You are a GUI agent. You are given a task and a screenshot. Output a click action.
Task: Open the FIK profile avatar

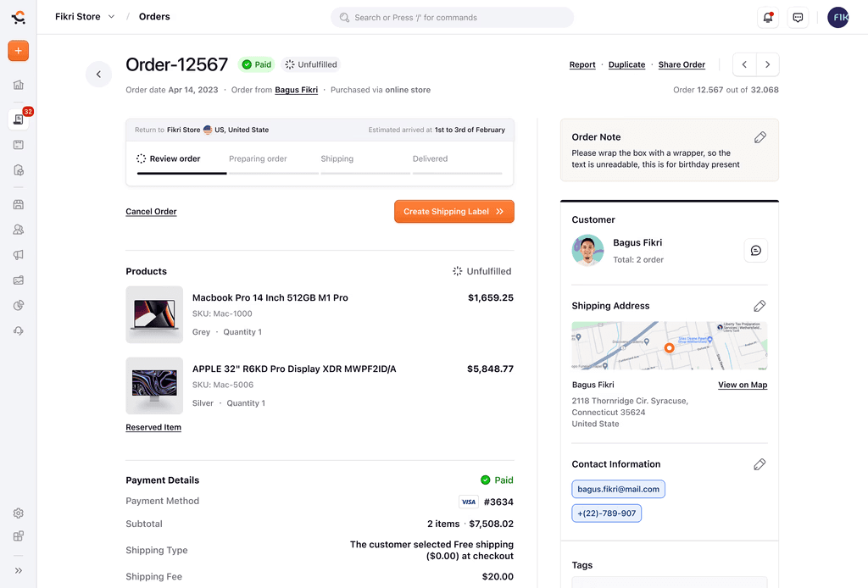(838, 17)
